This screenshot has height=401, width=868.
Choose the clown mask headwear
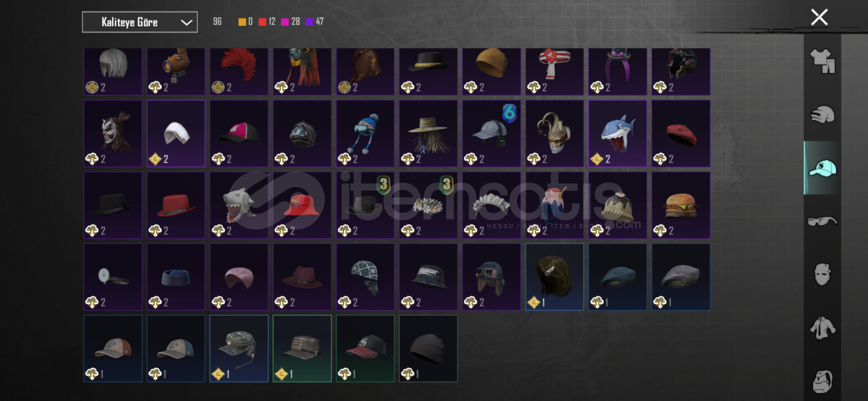[x=113, y=133]
